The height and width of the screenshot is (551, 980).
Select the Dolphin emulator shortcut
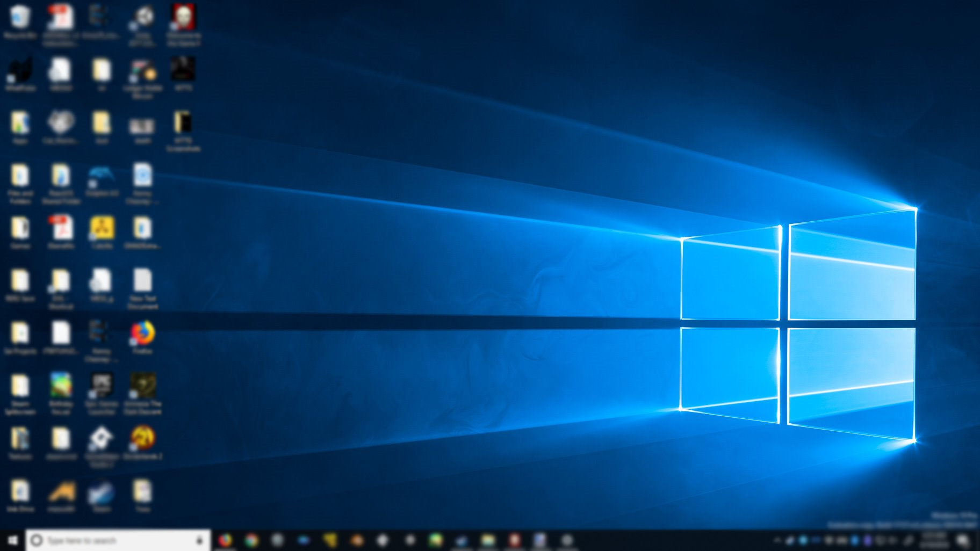point(102,180)
